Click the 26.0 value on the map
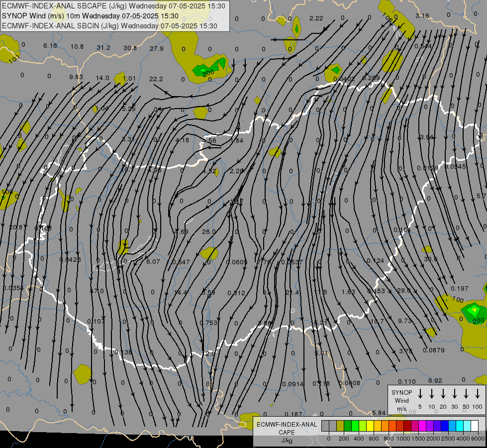 click(209, 231)
